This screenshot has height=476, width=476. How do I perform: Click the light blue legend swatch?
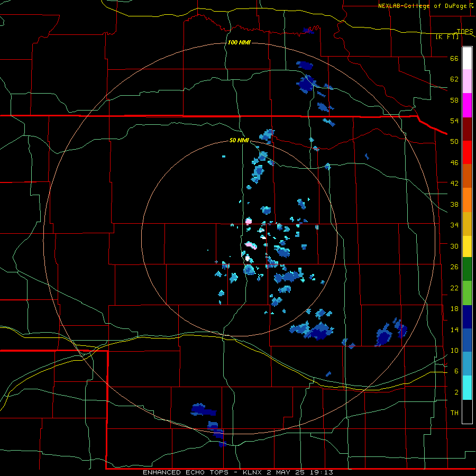pos(467,364)
